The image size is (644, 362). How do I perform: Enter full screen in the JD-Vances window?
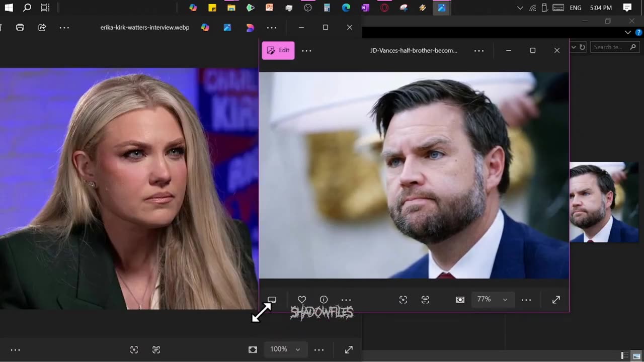click(556, 300)
